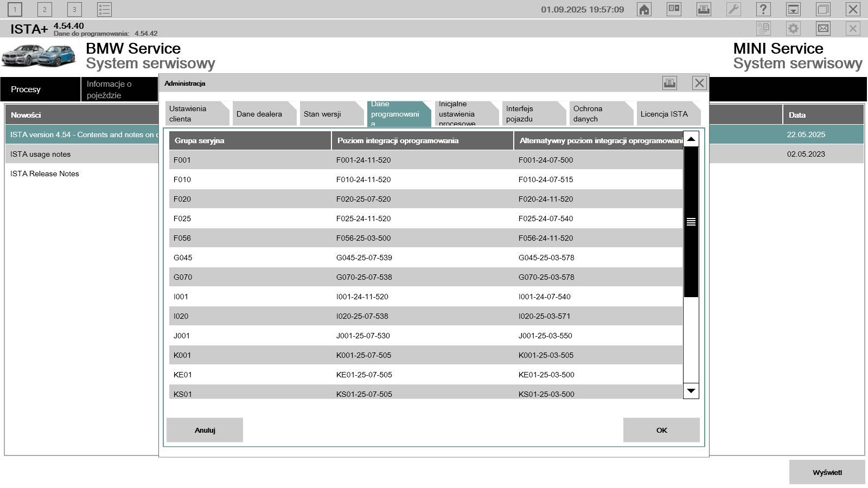The image size is (868, 488).
Task: Select the F056 series group cell
Action: point(182,238)
